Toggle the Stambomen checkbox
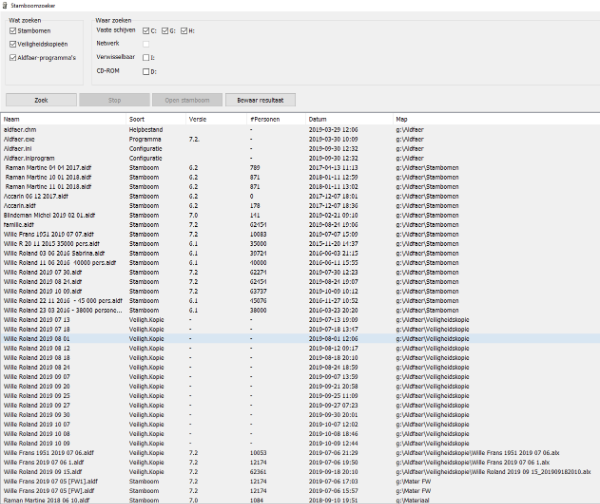600x504 pixels. point(12,31)
